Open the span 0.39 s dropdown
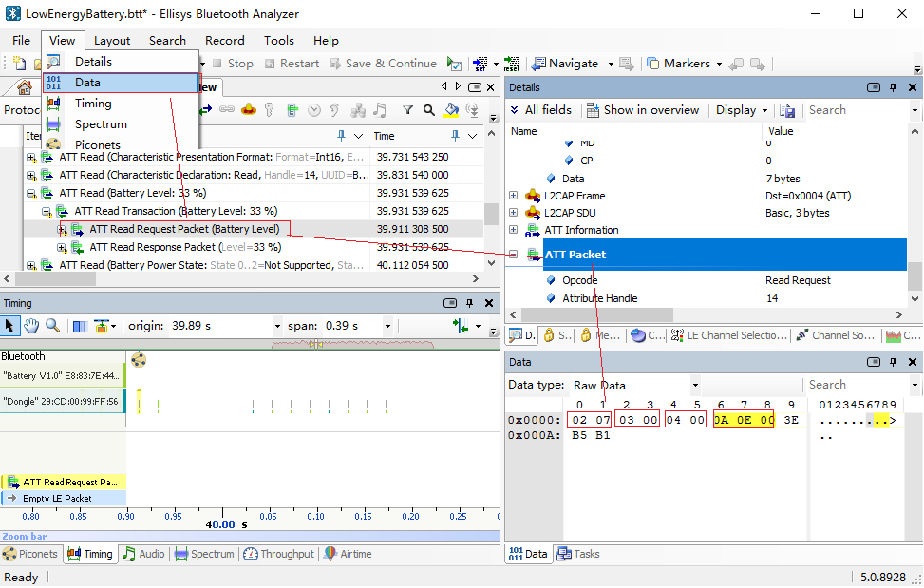This screenshot has height=588, width=924. (x=387, y=326)
